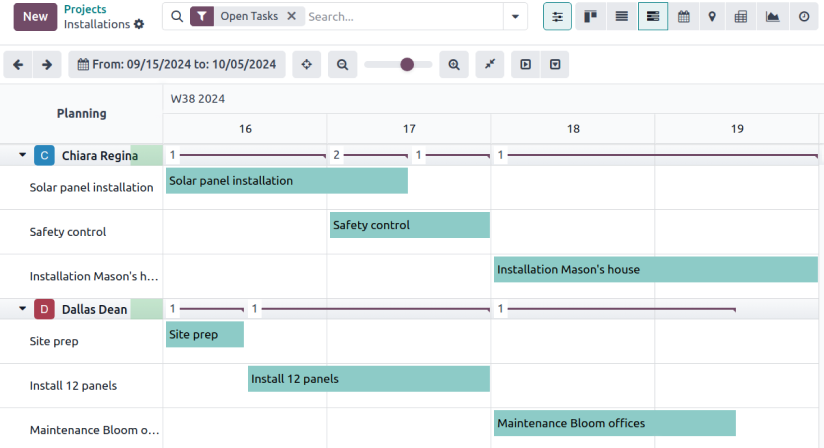
Task: Zoom in on the Gantt timeline
Action: [x=454, y=65]
